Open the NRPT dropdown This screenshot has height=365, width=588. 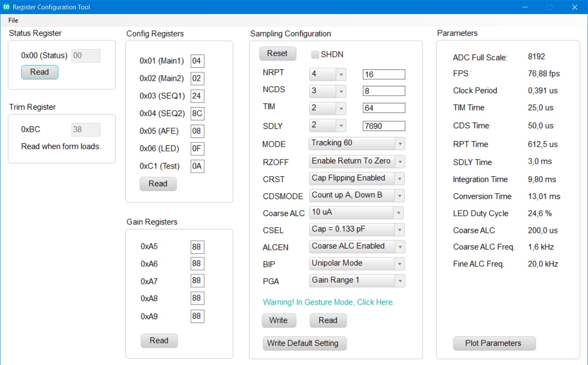click(x=327, y=74)
